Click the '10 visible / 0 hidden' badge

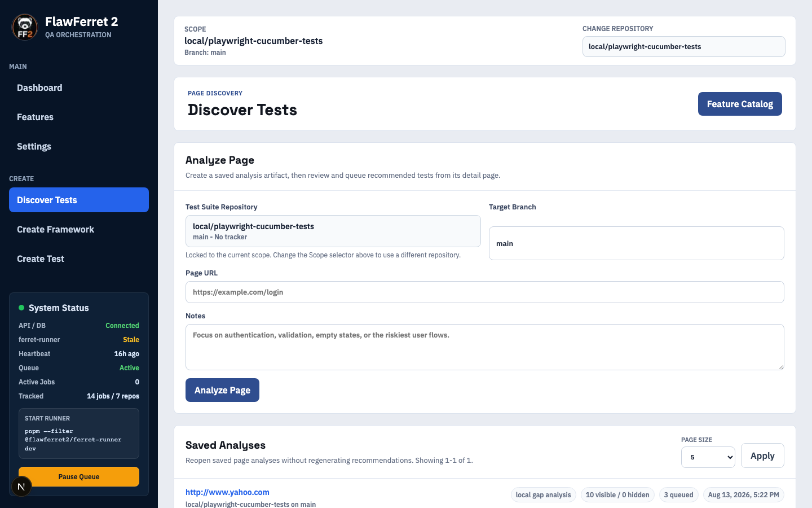[x=617, y=495]
